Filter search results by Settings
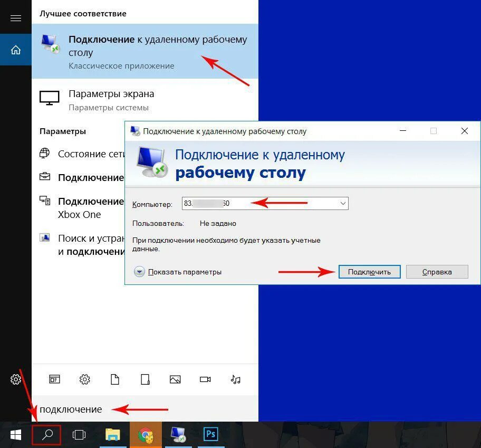481x448 pixels. (85, 379)
